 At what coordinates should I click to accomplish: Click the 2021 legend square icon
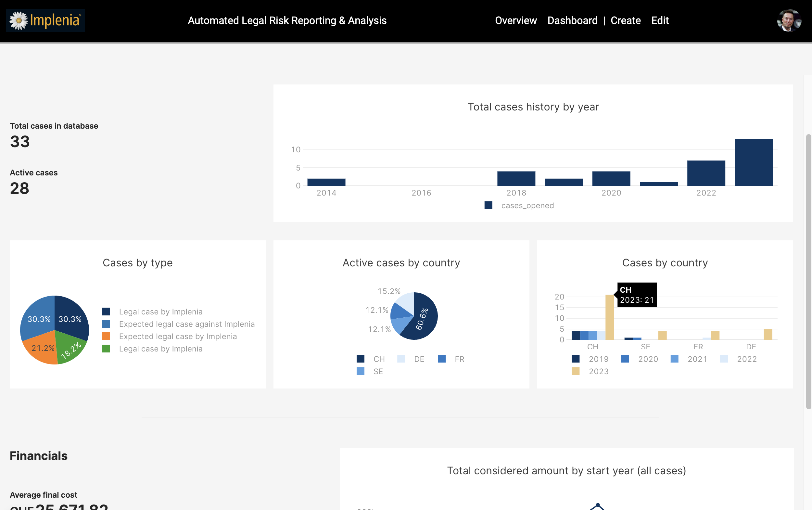coord(674,359)
